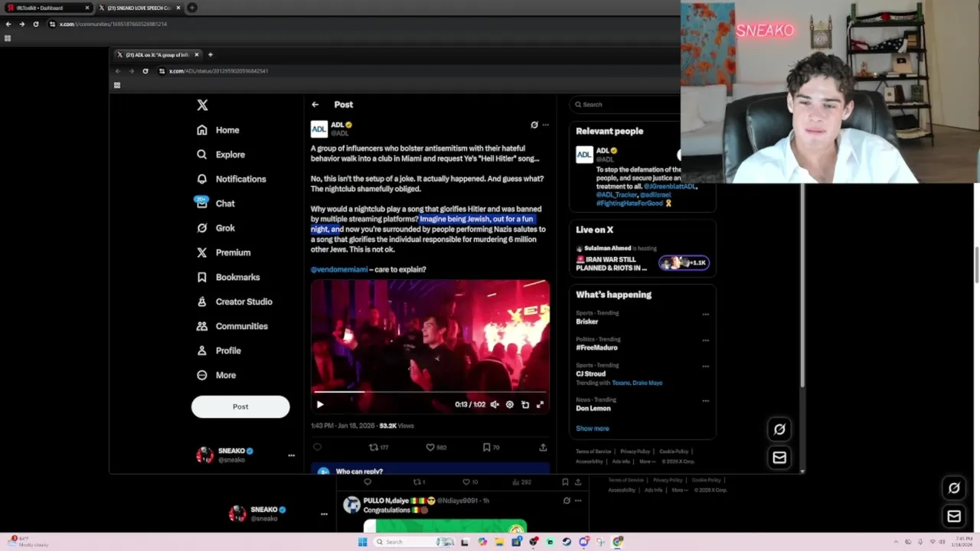Open floating Grok button in inner window
The width and height of the screenshot is (980, 551).
[x=779, y=429]
